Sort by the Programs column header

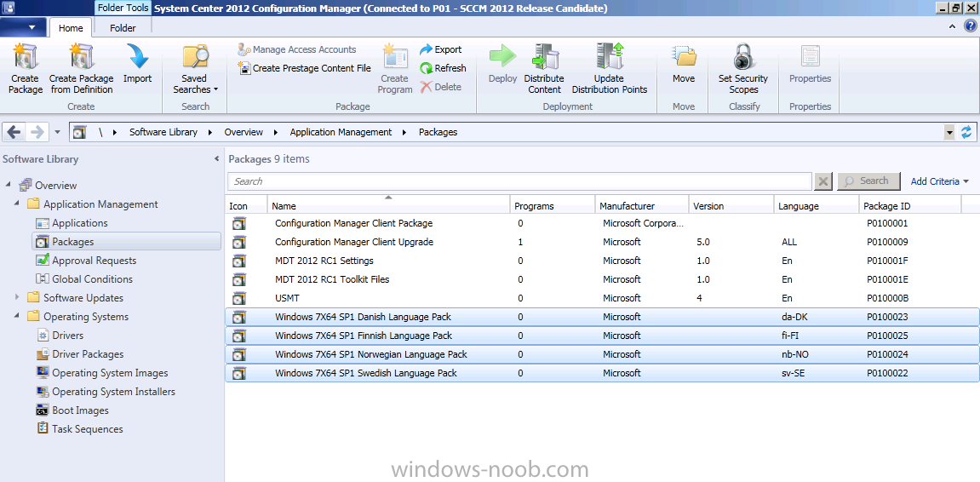(552, 206)
